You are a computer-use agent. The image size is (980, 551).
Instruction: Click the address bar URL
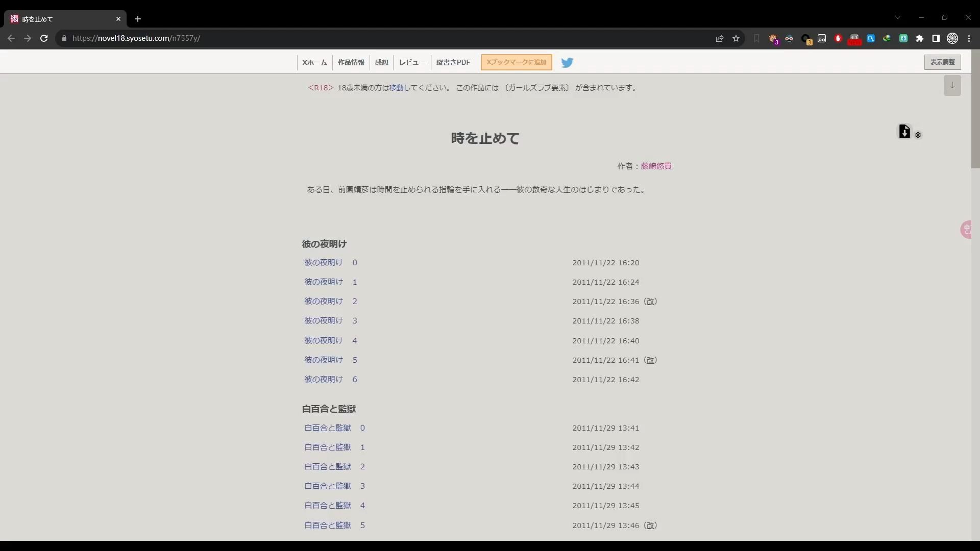[136, 38]
